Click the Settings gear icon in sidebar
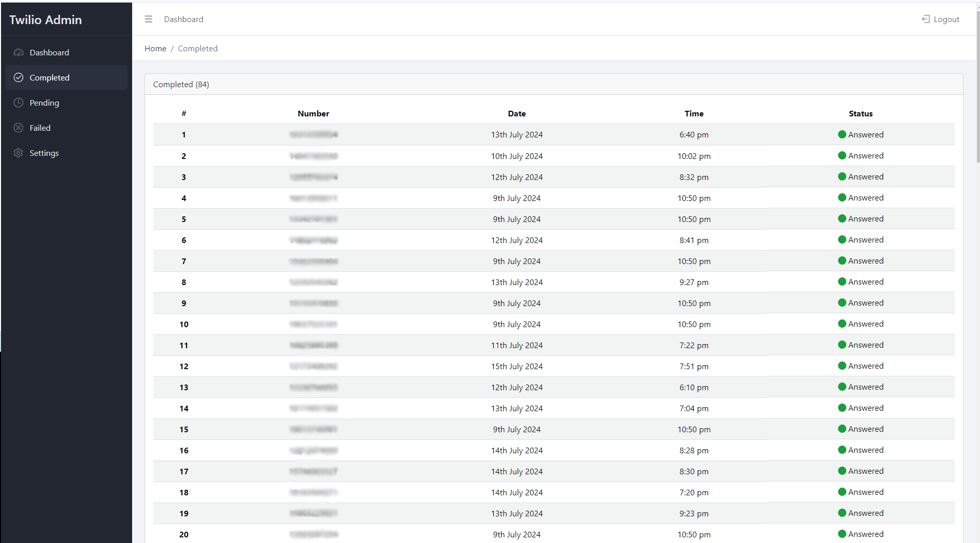This screenshot has height=543, width=980. click(x=18, y=153)
